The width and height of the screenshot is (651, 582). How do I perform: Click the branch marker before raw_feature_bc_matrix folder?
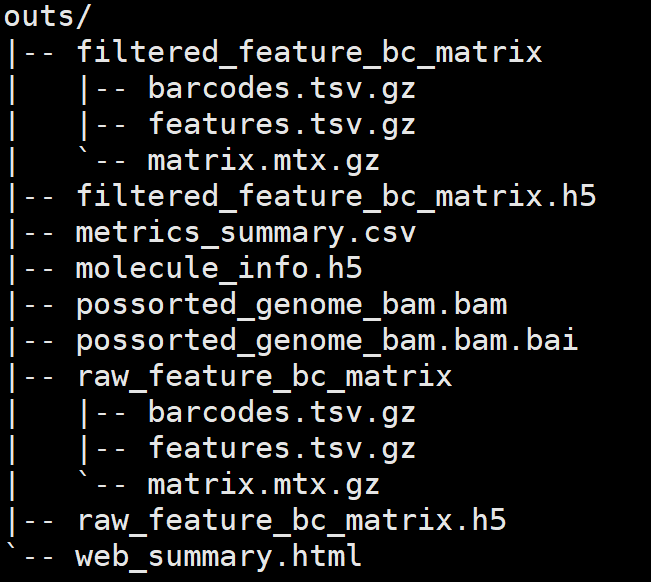pyautogui.click(x=31, y=376)
